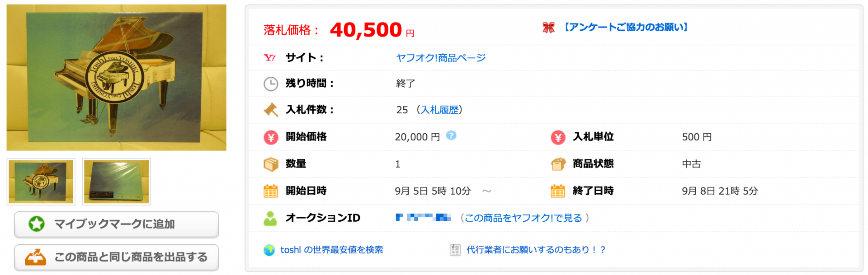The width and height of the screenshot is (868, 275).
Task: Click toshl の世界最安値を検索 link
Action: point(331,250)
